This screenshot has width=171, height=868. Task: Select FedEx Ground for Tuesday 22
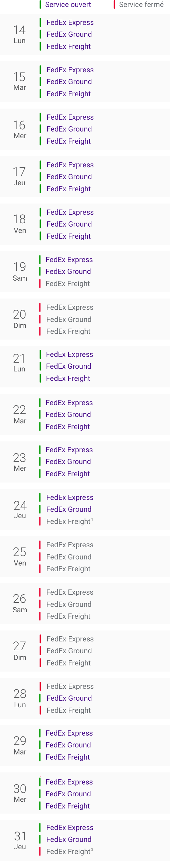pyautogui.click(x=68, y=415)
